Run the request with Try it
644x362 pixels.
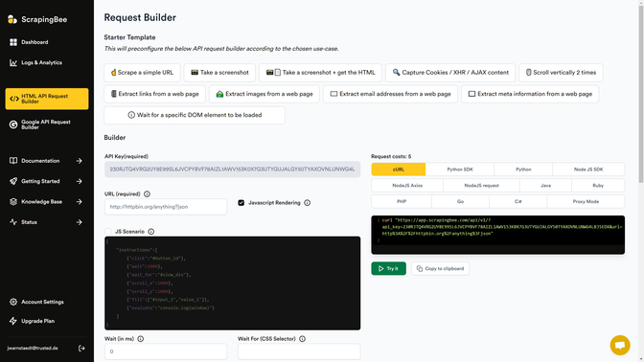388,268
